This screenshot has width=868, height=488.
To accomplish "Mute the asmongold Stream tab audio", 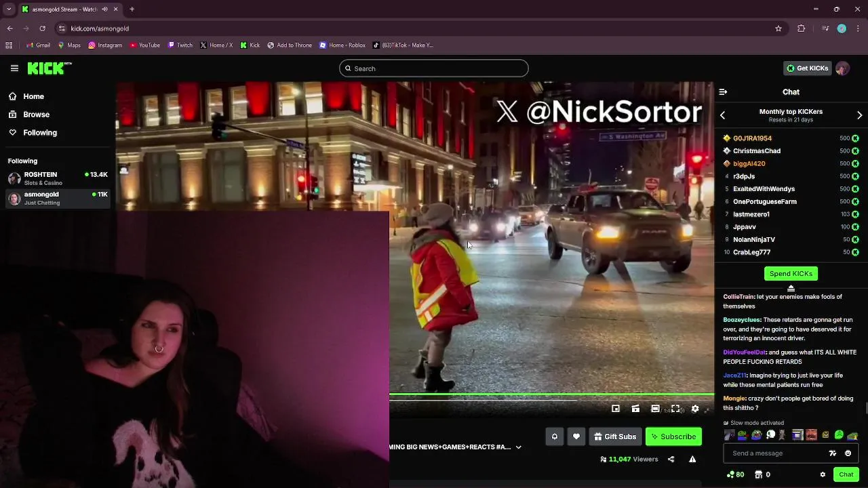I will pyautogui.click(x=105, y=9).
